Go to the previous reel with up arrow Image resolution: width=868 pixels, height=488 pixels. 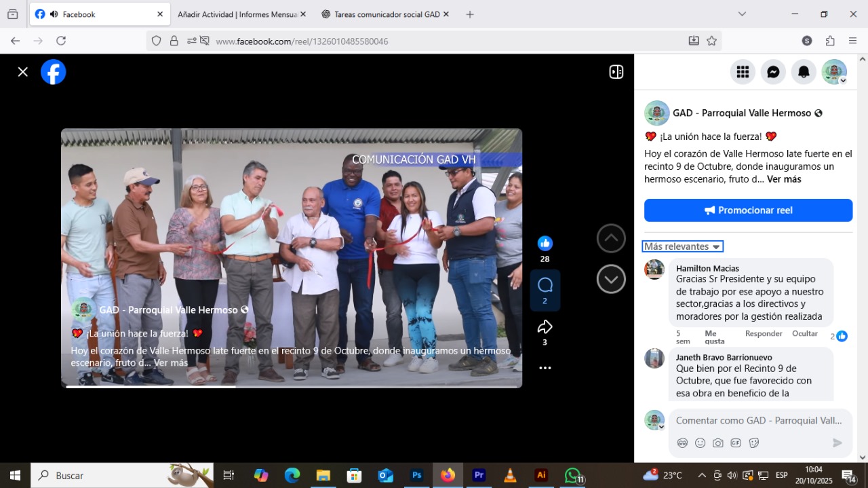pyautogui.click(x=611, y=238)
